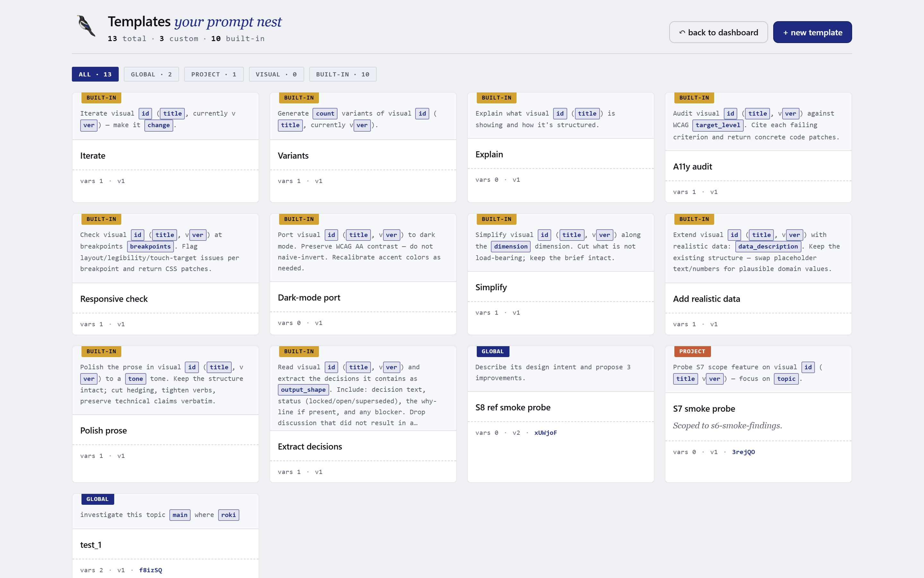Click the f8izSQ id link
This screenshot has width=924, height=578.
pos(150,570)
